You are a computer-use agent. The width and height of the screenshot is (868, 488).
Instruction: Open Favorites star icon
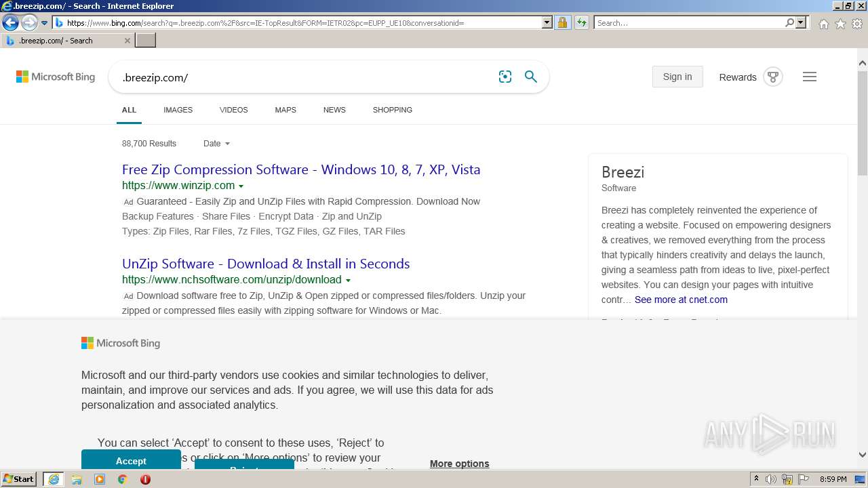(x=840, y=24)
